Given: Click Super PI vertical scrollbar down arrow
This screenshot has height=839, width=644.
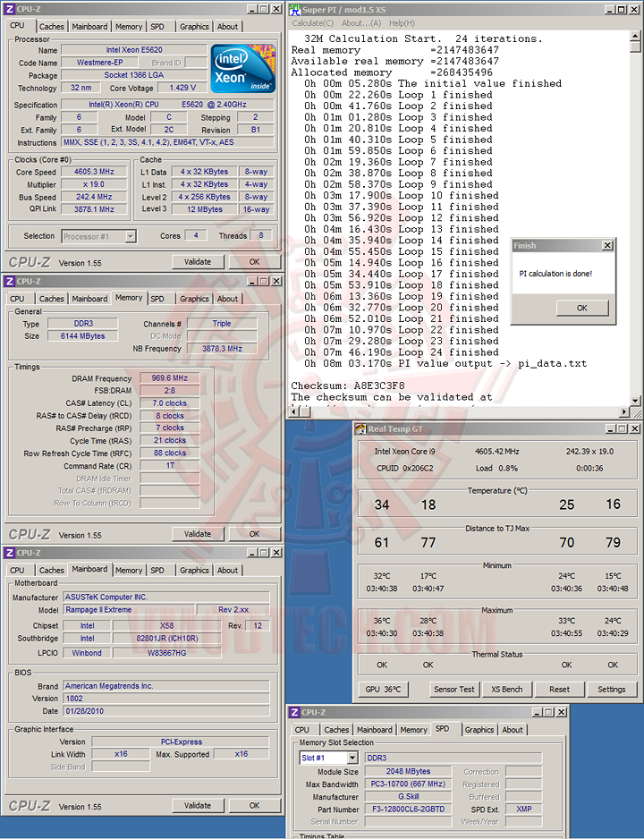Looking at the screenshot, I should 635,400.
